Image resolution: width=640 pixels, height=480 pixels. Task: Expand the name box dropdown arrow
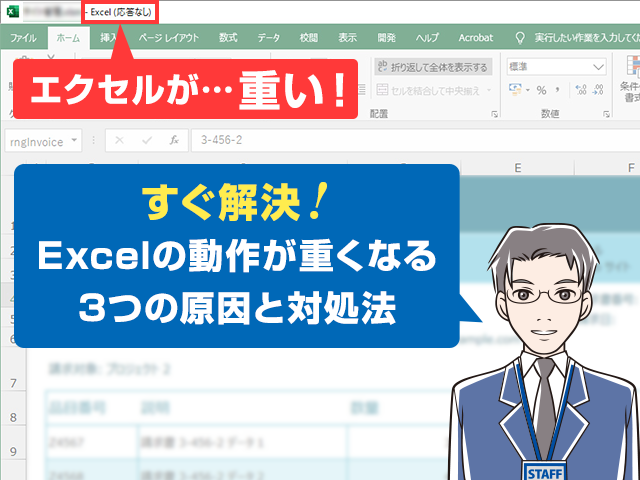pos(74,140)
